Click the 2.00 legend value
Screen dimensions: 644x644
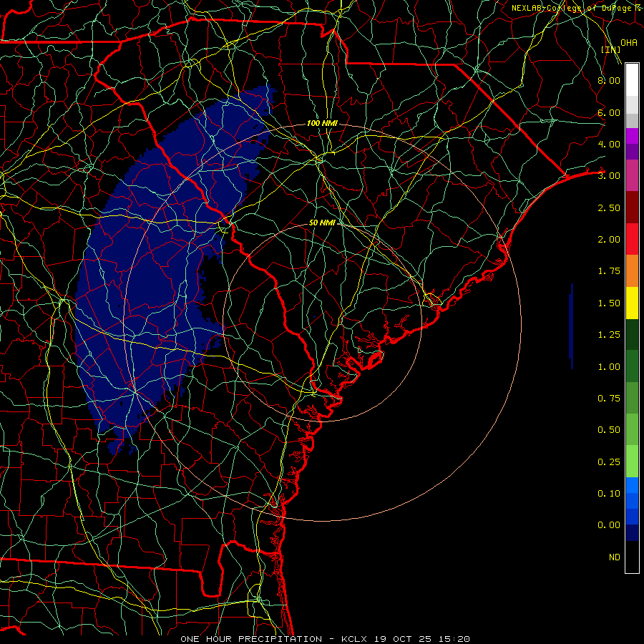(609, 240)
